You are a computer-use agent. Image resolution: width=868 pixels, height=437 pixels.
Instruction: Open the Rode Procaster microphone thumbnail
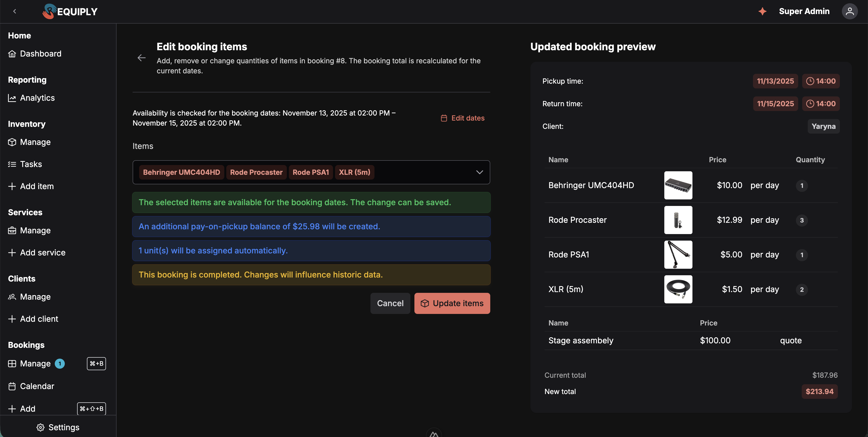click(x=678, y=220)
